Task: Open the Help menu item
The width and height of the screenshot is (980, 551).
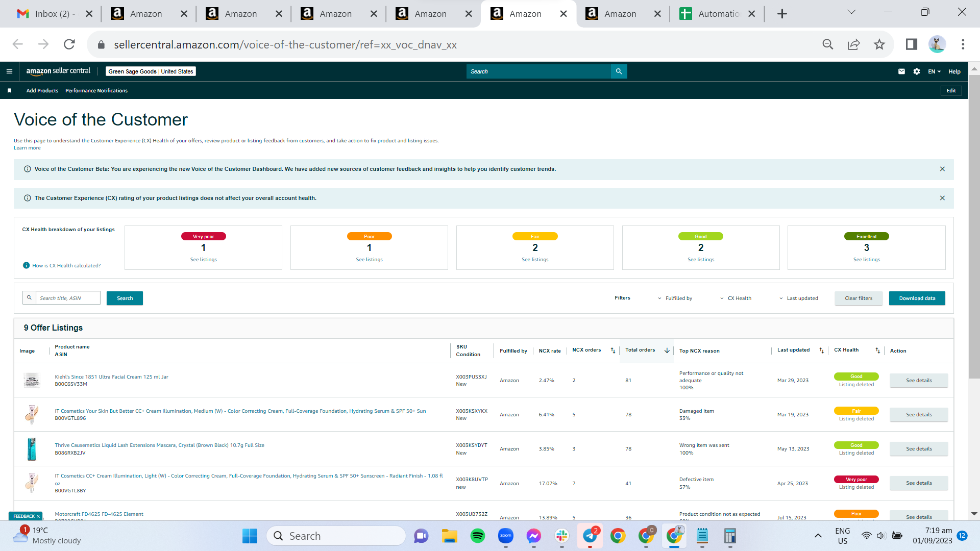Action: (x=954, y=71)
